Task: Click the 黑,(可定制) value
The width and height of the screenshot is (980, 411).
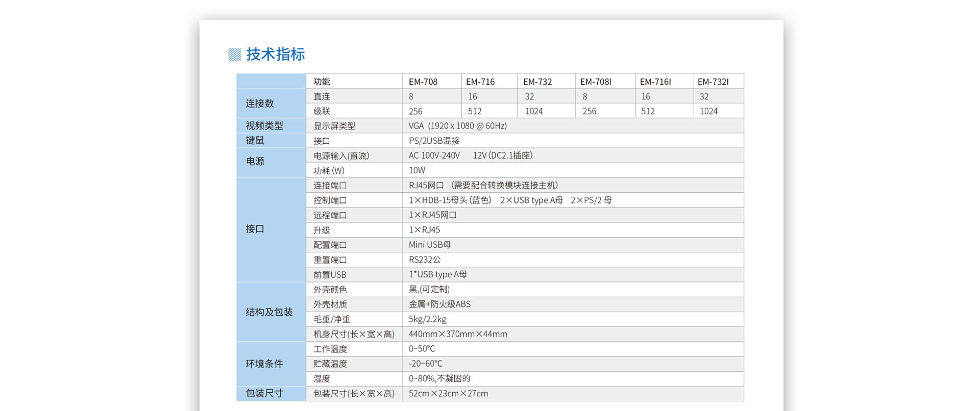Action: (x=429, y=289)
